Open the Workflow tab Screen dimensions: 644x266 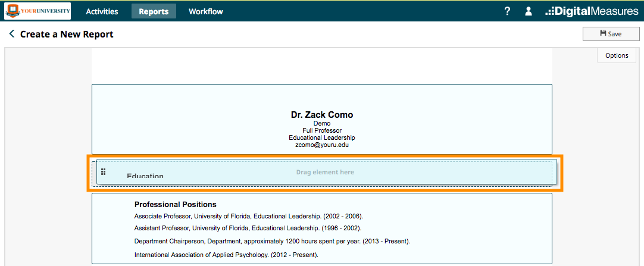[206, 11]
